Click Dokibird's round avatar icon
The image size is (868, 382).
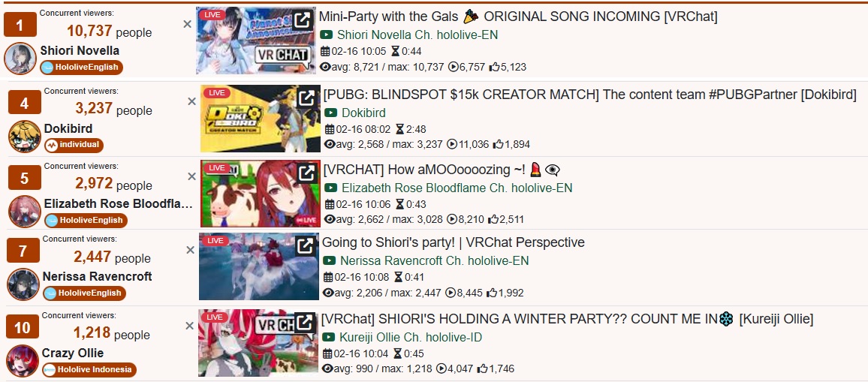[25, 136]
